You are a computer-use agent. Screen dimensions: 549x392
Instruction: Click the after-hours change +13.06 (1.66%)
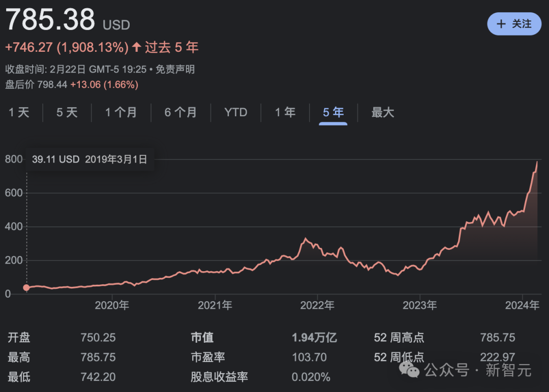(x=104, y=85)
